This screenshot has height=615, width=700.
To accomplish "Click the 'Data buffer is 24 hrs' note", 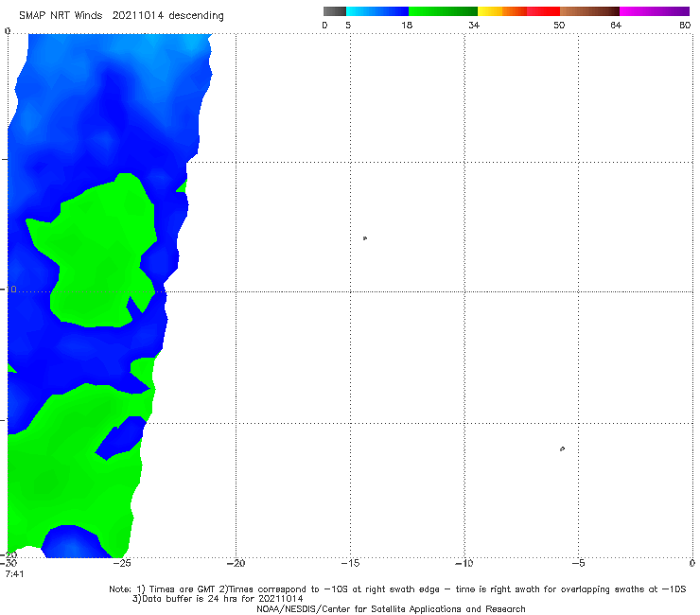I will click(x=218, y=599).
